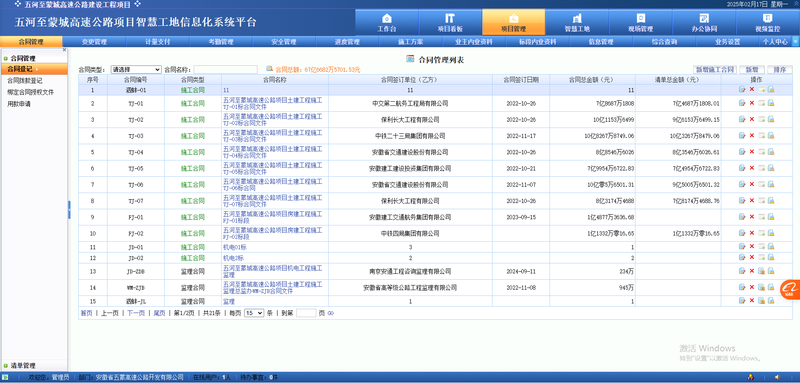Select the 合同管理 submenu tab

pyautogui.click(x=31, y=42)
